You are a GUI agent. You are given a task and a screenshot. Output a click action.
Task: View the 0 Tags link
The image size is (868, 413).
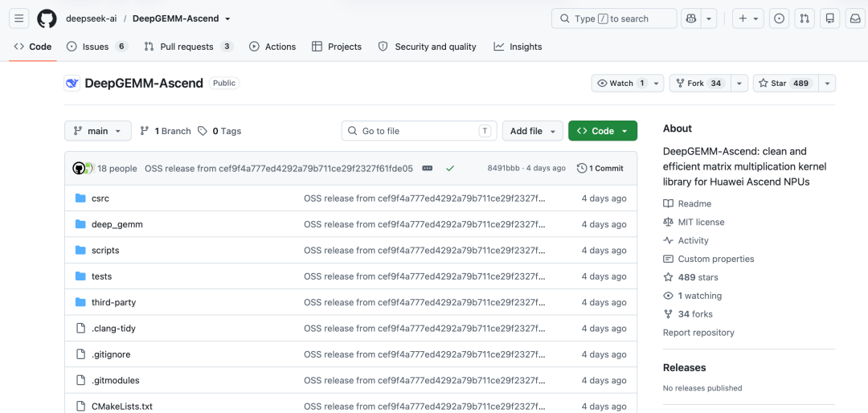point(219,131)
